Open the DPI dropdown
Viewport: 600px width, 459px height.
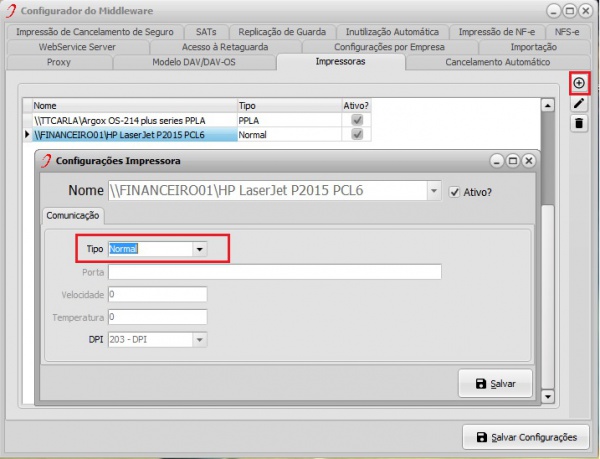pos(200,340)
